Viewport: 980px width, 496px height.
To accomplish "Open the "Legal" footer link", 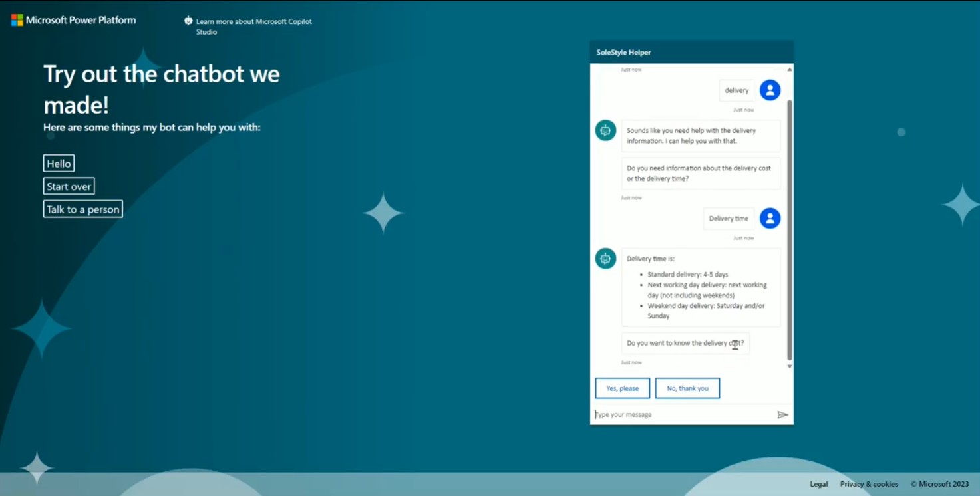I will [818, 483].
